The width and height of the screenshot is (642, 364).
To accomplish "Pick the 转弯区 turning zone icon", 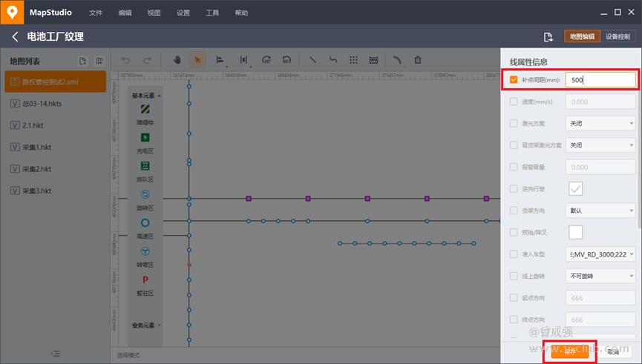I will (x=145, y=251).
